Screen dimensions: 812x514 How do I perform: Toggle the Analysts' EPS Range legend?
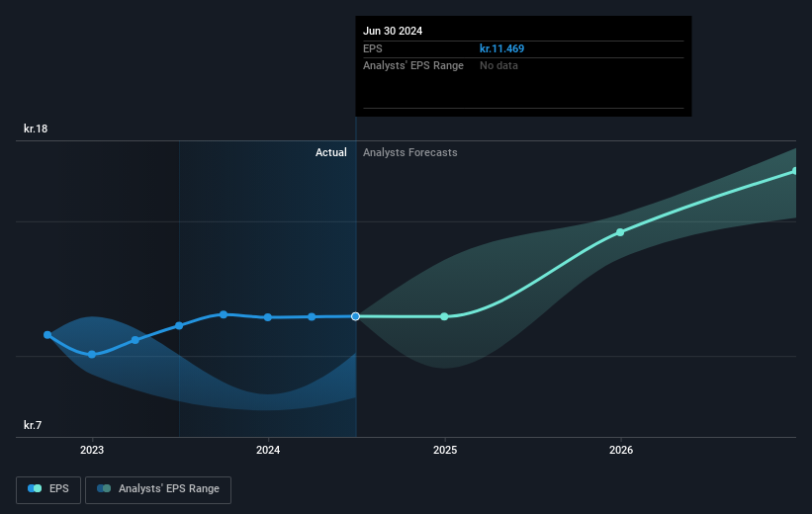(158, 489)
